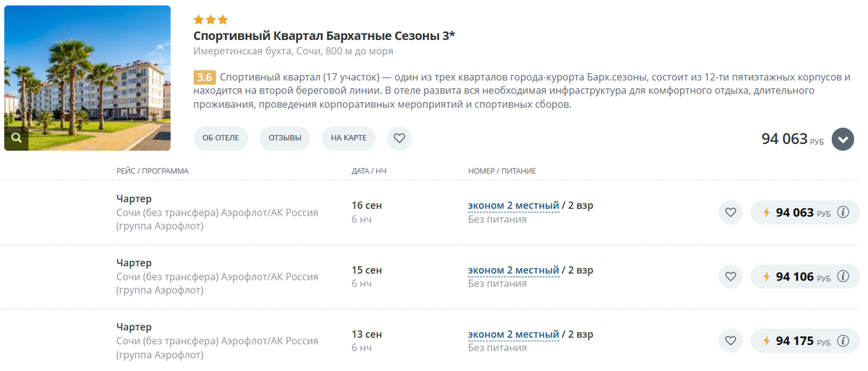This screenshot has height=371, width=868.
Task: Click Без питания in the 16 сен row
Action: pos(498,219)
